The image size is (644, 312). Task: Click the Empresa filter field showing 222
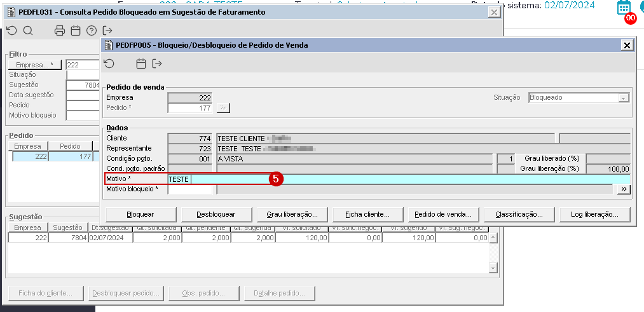tap(83, 65)
